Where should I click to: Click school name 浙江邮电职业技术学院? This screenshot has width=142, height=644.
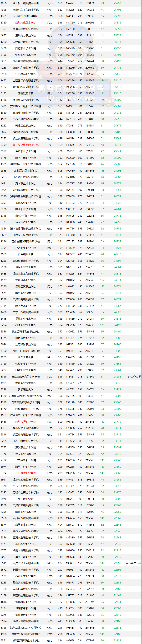[x=26, y=435]
